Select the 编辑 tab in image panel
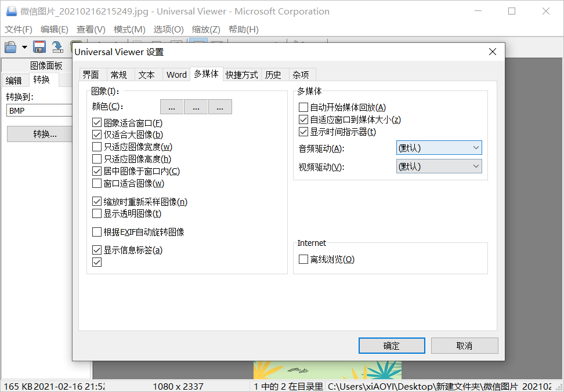Viewport: 564px width, 392px height. pyautogui.click(x=16, y=81)
